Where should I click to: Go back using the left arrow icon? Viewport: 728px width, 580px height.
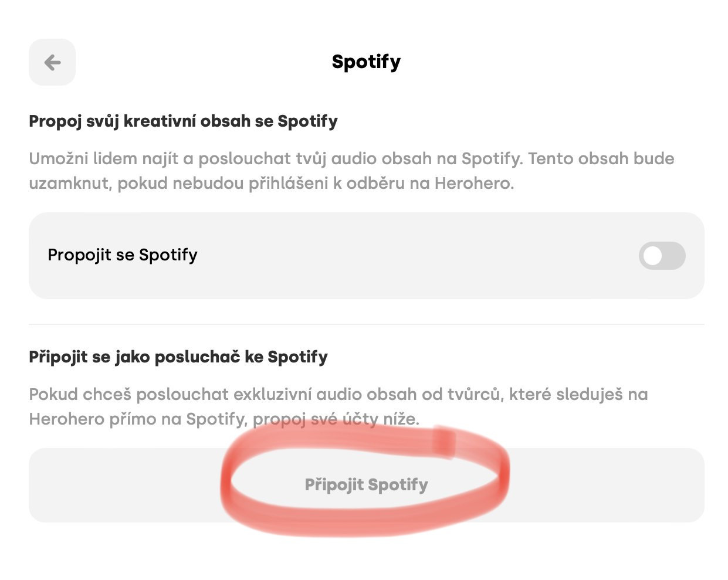52,62
